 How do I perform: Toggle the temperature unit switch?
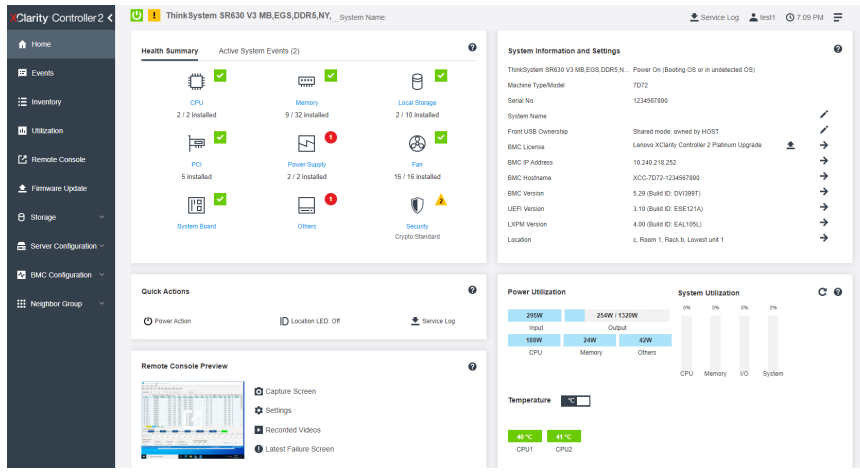click(575, 401)
